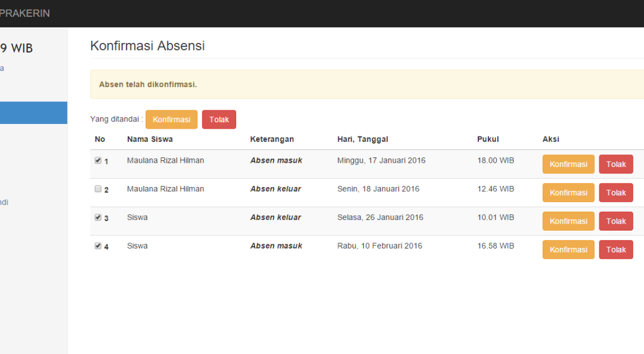Open the sidebar link ending in 'ndi'

(4, 202)
